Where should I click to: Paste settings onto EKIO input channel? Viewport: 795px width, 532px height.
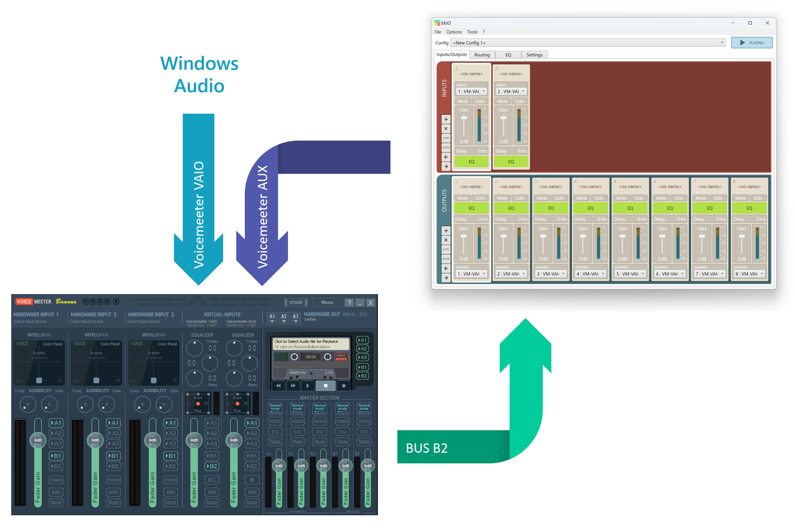coord(446,148)
